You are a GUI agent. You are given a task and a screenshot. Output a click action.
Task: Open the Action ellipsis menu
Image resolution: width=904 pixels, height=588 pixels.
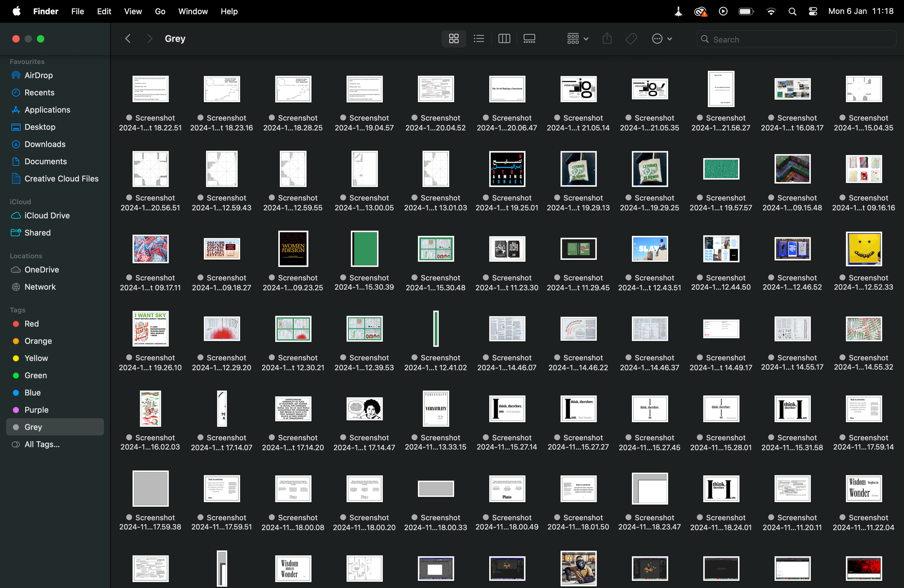[662, 39]
